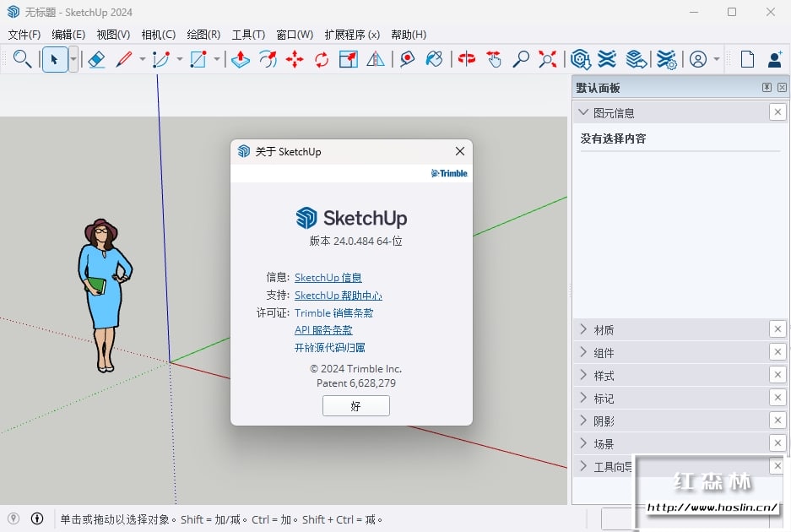The image size is (791, 532).
Task: Collapse the 图元信息 panel section
Action: (x=583, y=112)
